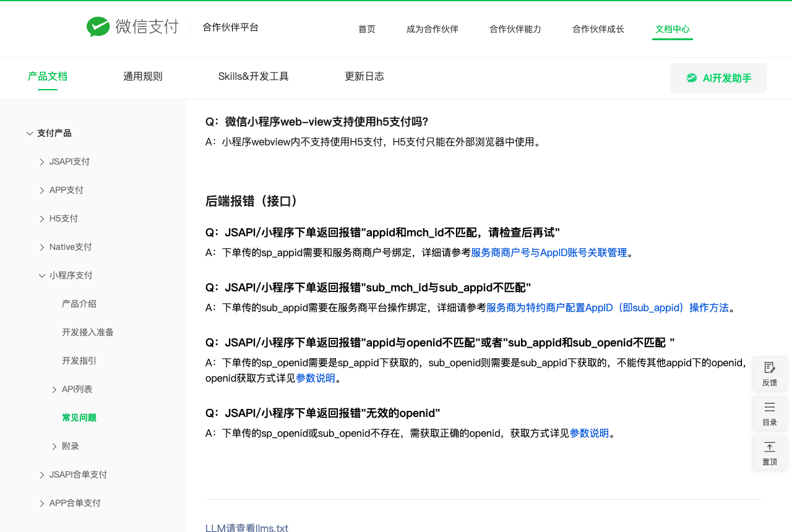This screenshot has width=792, height=532.
Task: Click the LLM请查看llms.txt link
Action: click(247, 528)
